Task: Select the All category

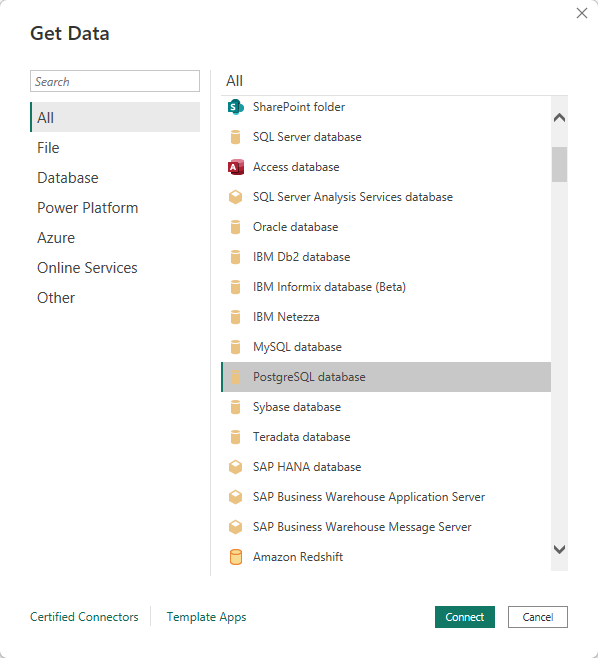Action: click(x=115, y=117)
